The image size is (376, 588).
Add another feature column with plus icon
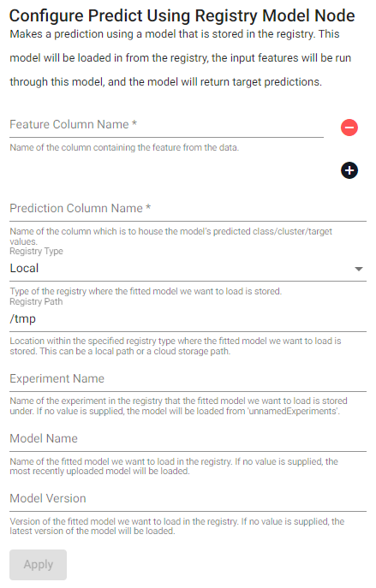tap(349, 170)
